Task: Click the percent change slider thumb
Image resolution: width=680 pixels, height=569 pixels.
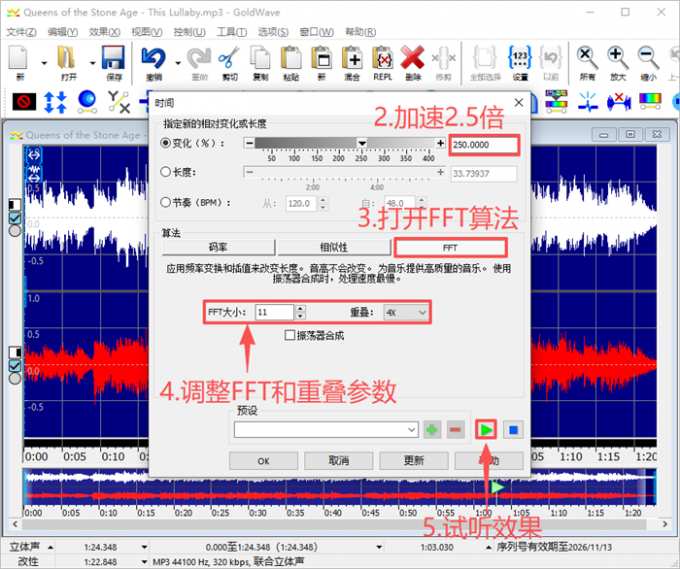Action: point(362,143)
